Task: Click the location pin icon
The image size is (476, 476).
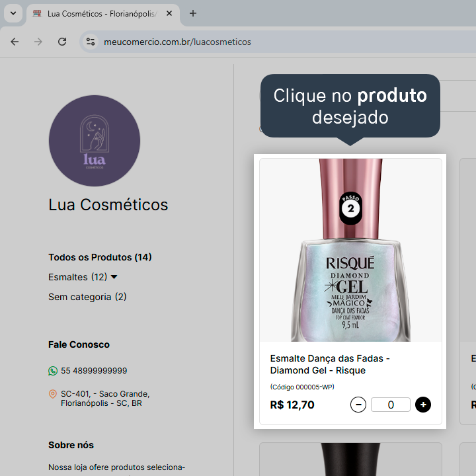Action: pos(53,394)
